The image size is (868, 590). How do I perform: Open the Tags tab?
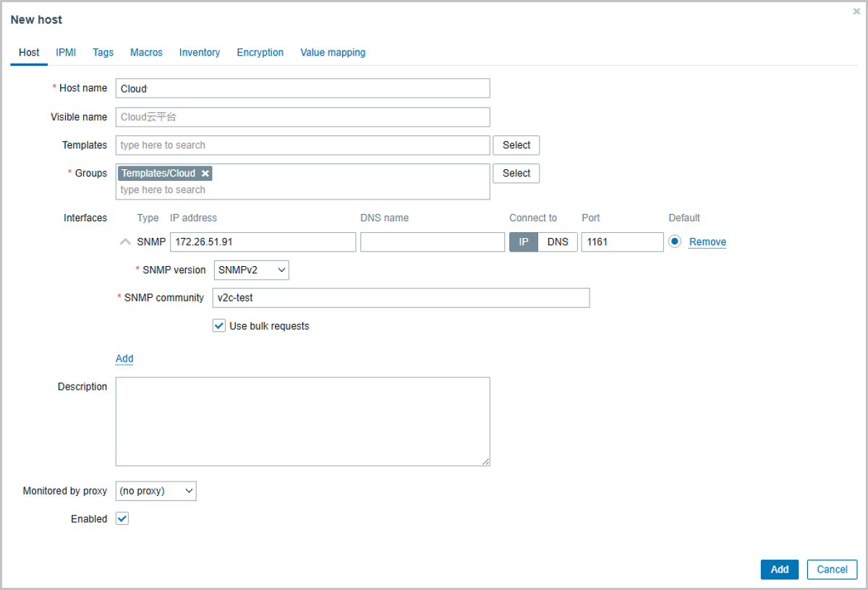tap(103, 52)
